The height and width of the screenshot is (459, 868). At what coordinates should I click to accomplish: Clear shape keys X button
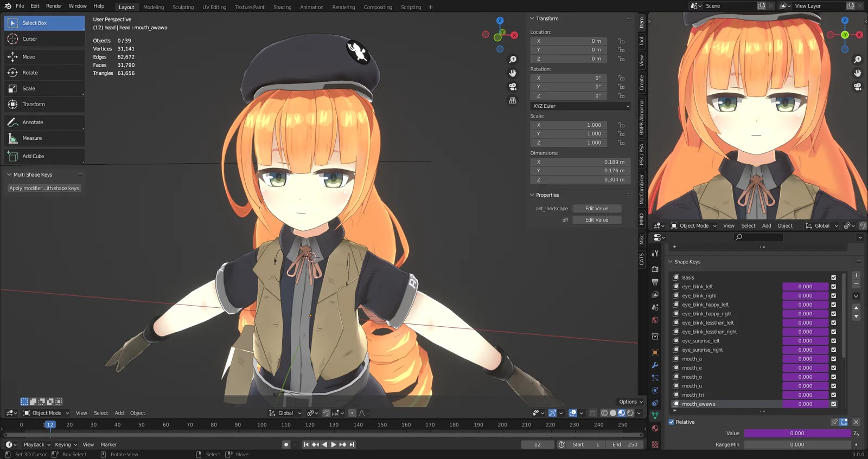click(856, 422)
